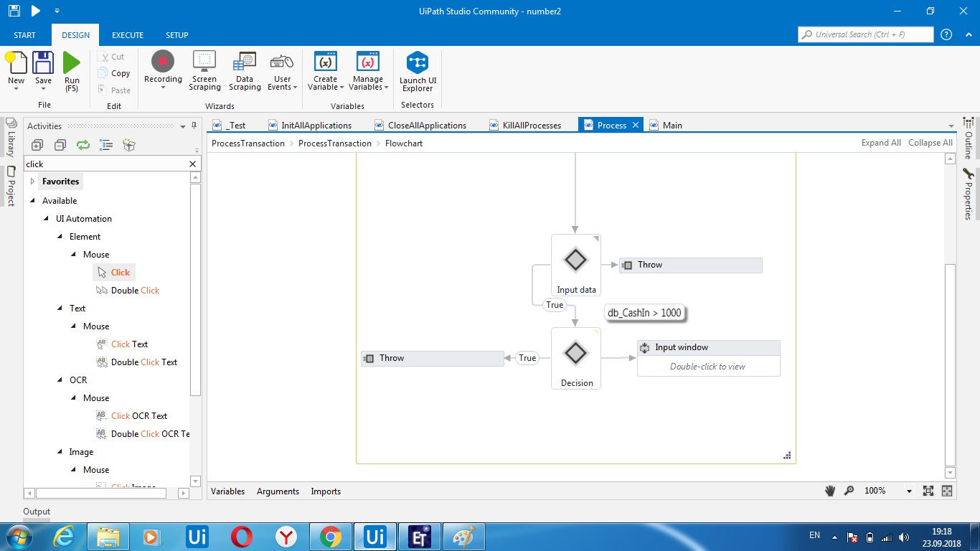Click the Copy command in the Edit group

point(115,73)
